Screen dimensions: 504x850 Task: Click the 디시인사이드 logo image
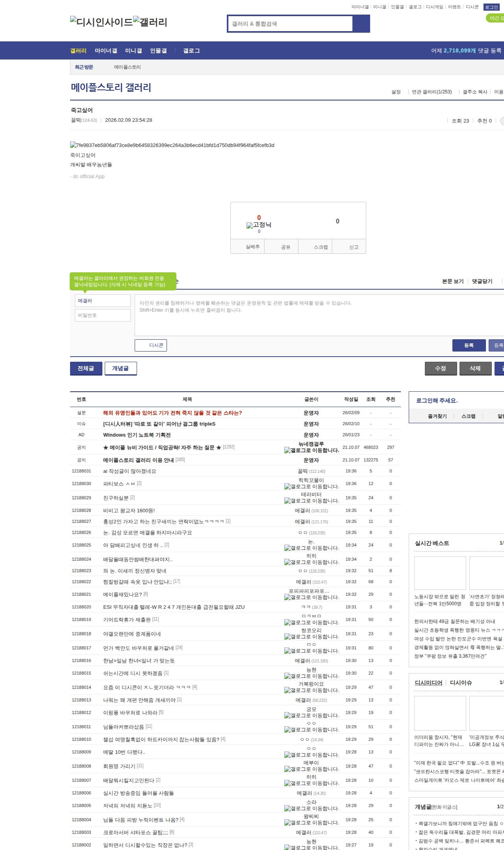point(101,22)
